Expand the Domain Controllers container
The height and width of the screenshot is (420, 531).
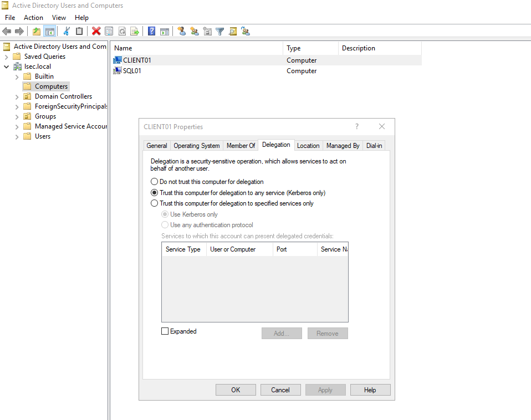point(17,96)
